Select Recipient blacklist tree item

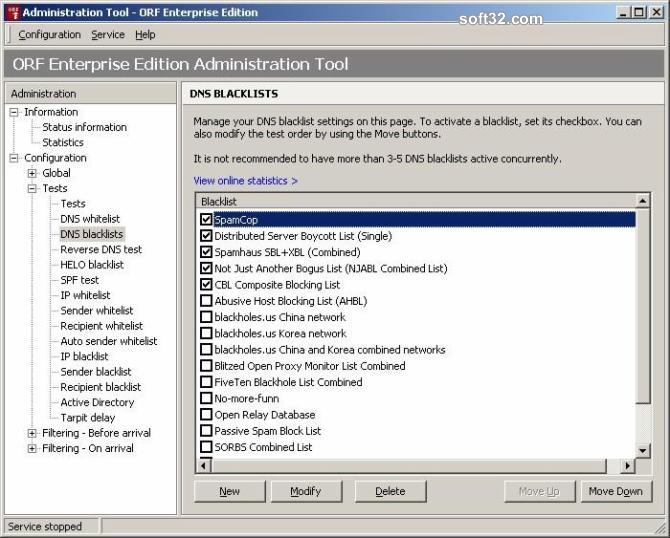(x=100, y=388)
